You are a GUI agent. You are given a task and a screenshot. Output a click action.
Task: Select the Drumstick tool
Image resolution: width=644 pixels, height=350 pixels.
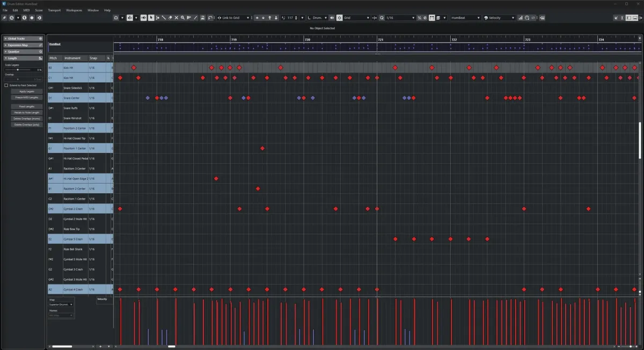164,18
